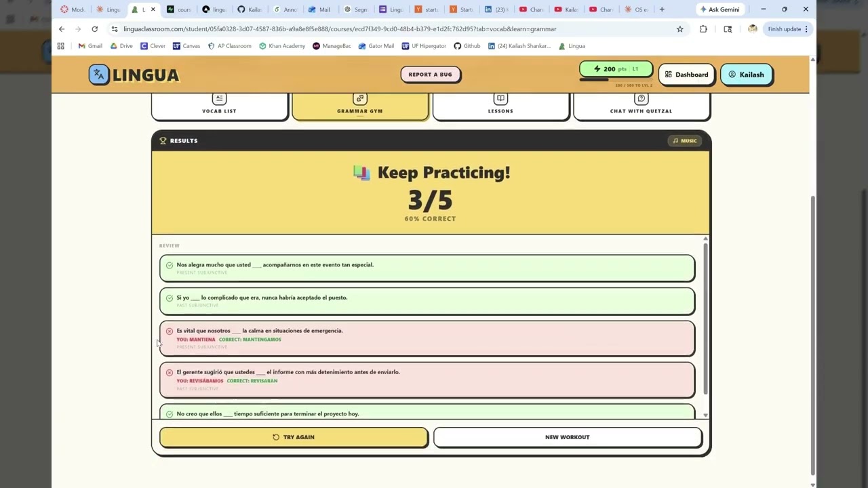The height and width of the screenshot is (488, 868).
Task: Click the 'Keep Practicing!' heading
Action: click(x=443, y=173)
